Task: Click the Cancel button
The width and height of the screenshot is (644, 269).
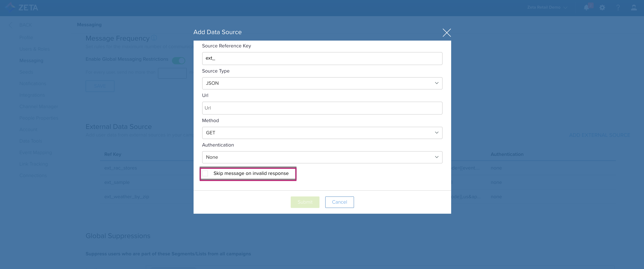Action: click(x=339, y=202)
